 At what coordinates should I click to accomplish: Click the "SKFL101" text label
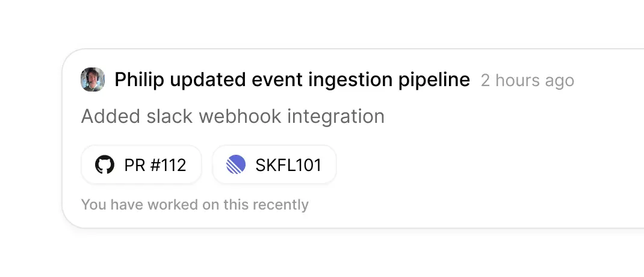tap(288, 165)
